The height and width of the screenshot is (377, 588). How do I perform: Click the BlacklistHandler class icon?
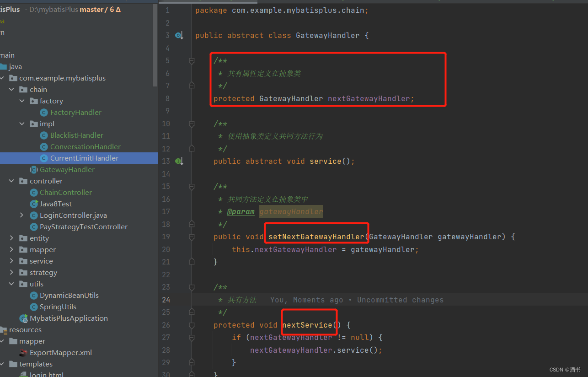(x=44, y=135)
